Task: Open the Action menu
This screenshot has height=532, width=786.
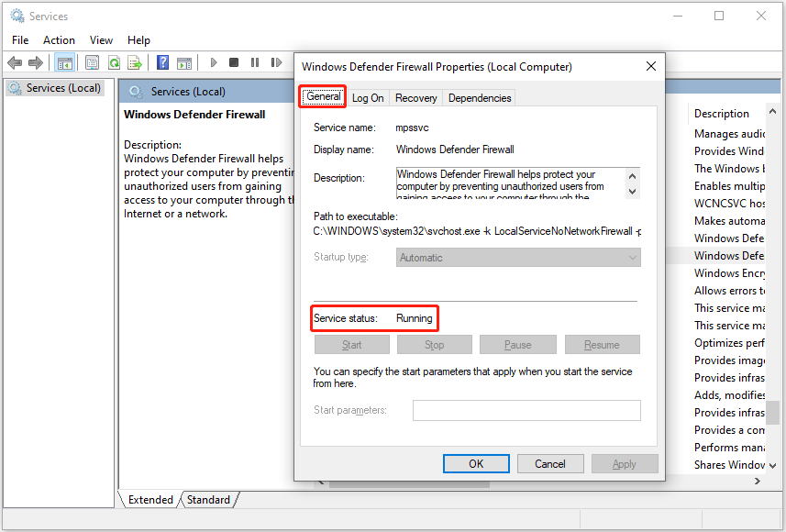Action: [59, 40]
